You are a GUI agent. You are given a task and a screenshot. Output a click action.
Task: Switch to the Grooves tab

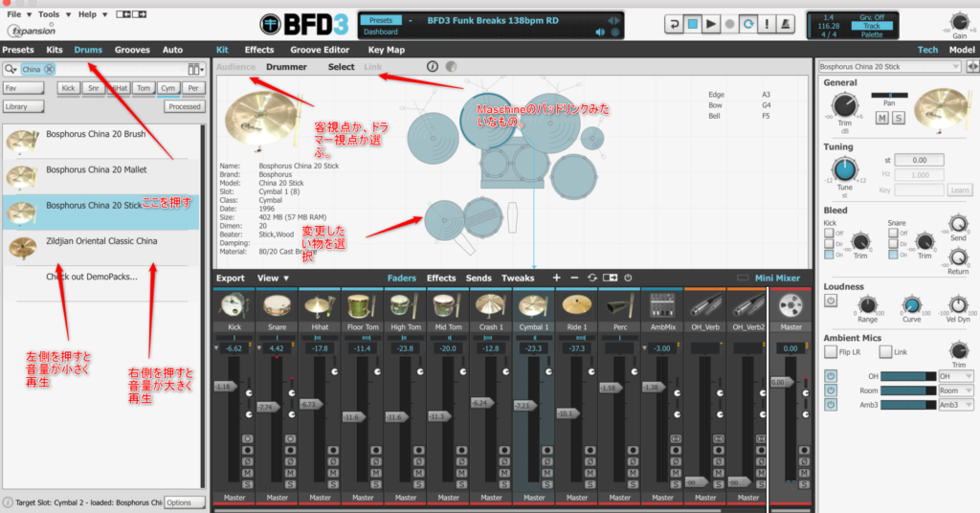tap(132, 49)
